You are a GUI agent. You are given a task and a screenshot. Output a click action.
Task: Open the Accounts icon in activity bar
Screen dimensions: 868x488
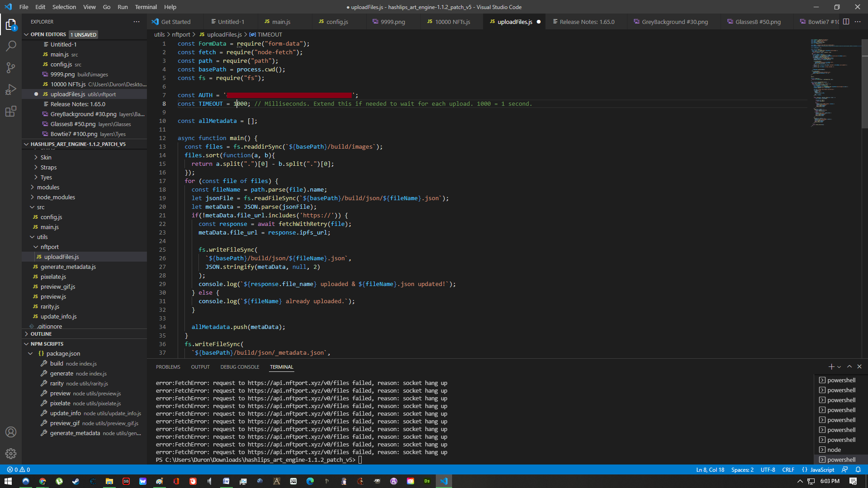click(x=11, y=432)
